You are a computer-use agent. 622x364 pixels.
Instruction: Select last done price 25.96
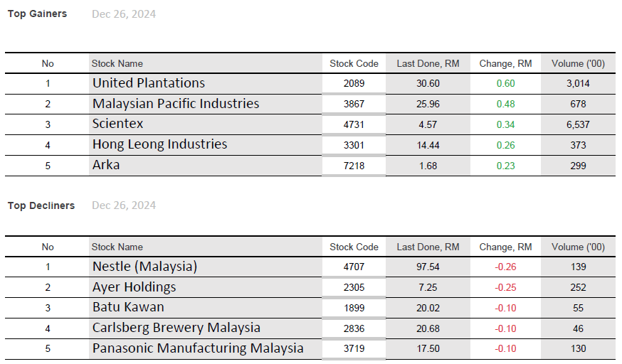pyautogui.click(x=428, y=105)
